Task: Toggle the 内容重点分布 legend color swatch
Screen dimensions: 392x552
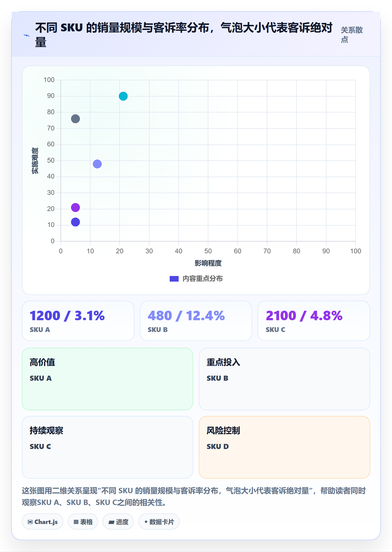Action: [174, 279]
